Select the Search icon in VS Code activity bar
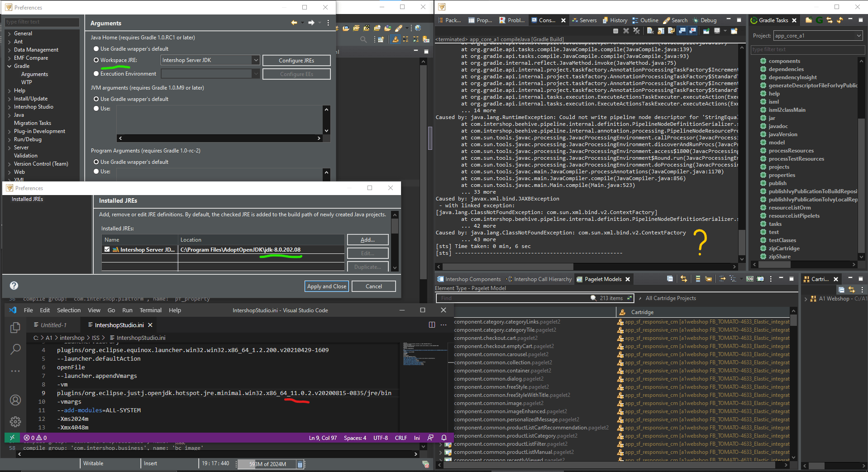Image resolution: width=868 pixels, height=472 pixels. (x=15, y=349)
